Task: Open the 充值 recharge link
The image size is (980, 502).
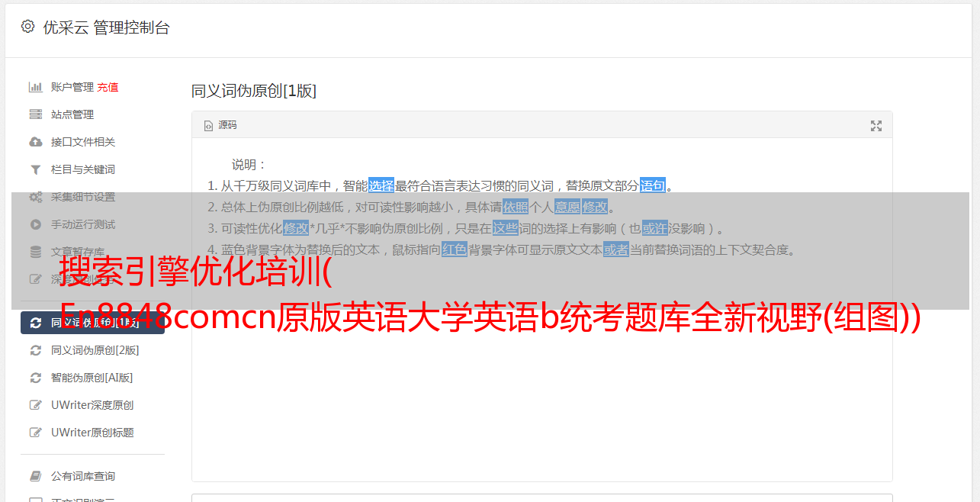Action: (x=108, y=87)
